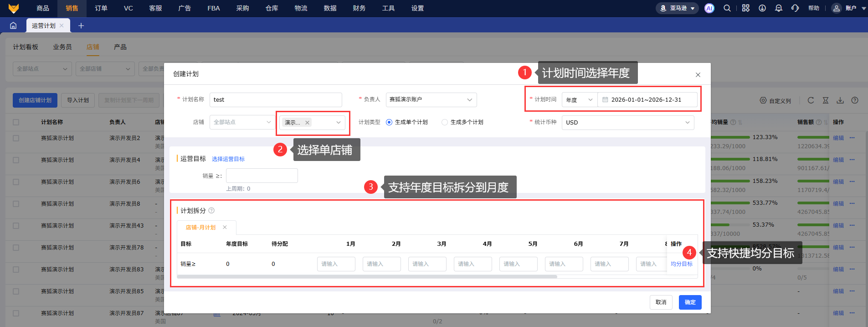Select 生成单个计划 radio option

click(x=389, y=122)
